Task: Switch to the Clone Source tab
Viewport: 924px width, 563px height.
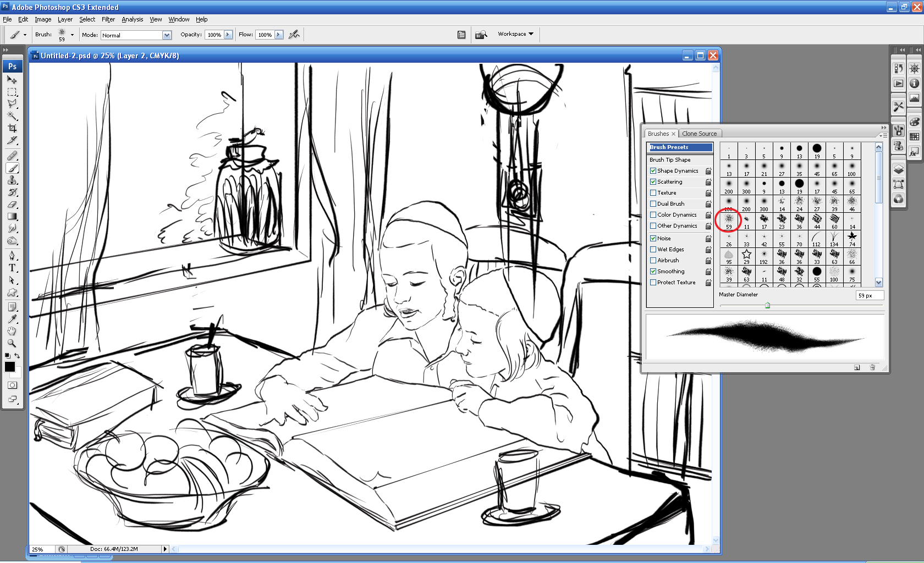Action: [700, 134]
